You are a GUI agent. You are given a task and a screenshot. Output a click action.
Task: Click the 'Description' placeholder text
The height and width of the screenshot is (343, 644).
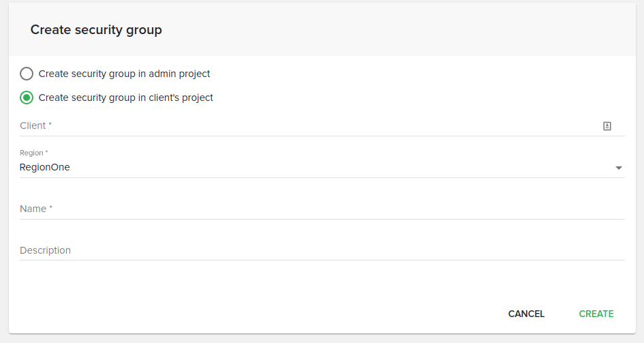point(45,250)
